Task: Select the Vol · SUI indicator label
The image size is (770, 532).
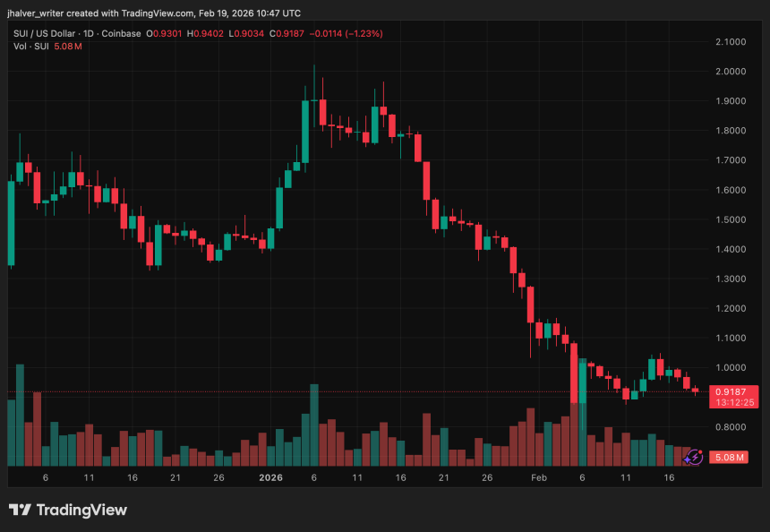Action: point(31,46)
